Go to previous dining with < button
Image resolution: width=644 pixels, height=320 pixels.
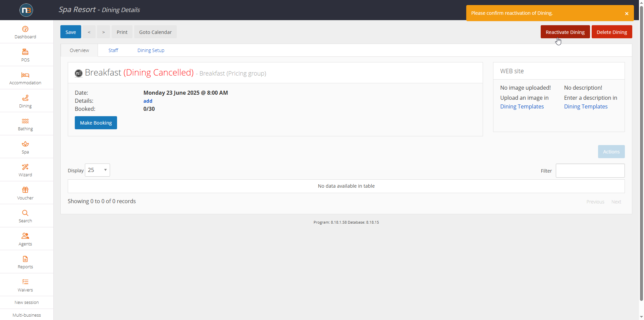point(89,32)
